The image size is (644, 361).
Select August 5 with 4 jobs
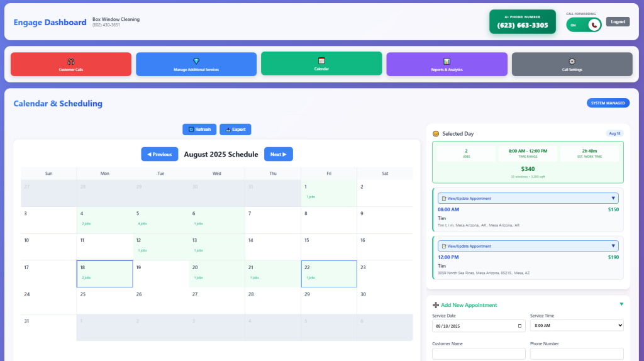click(160, 220)
